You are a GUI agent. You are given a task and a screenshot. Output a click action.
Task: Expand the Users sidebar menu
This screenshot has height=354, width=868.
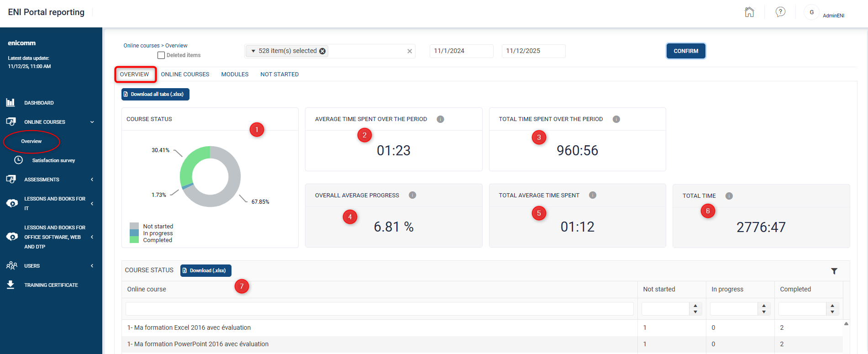92,266
